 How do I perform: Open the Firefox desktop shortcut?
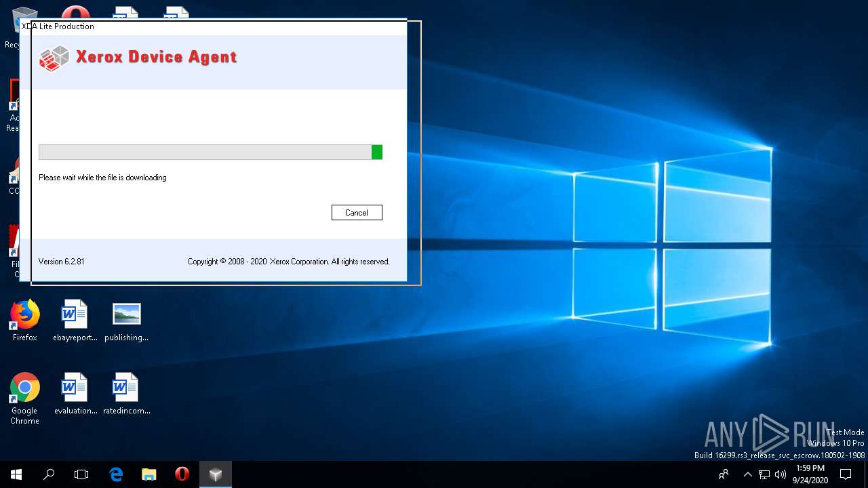click(x=25, y=321)
